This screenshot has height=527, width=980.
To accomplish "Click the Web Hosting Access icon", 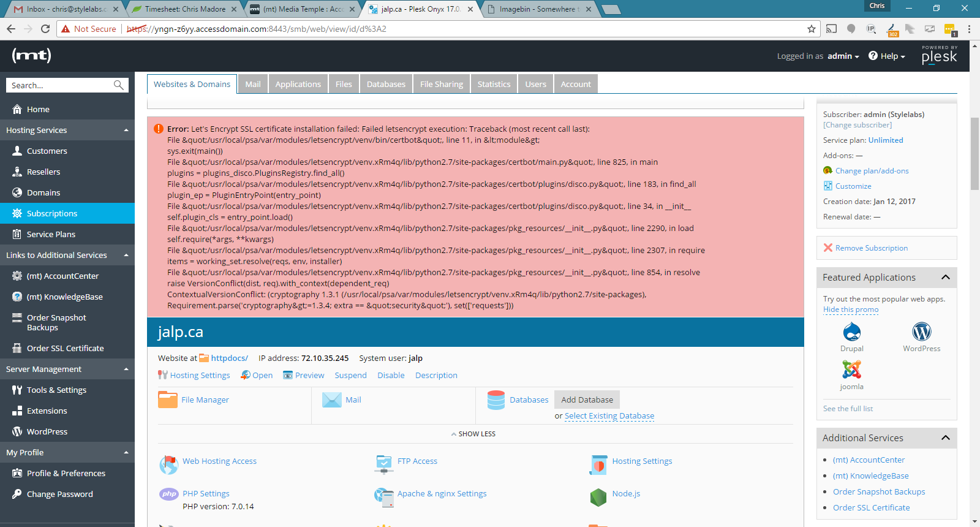I will coord(168,465).
